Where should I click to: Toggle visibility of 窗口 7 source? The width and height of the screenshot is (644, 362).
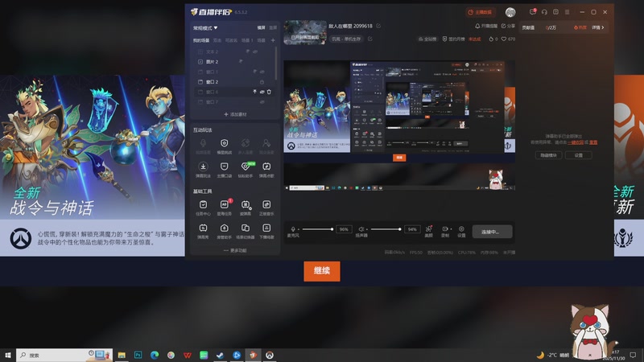tap(262, 102)
